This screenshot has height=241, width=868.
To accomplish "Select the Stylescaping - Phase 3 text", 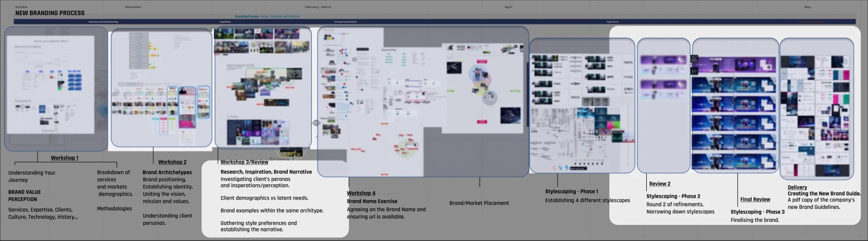I will coord(758,212).
